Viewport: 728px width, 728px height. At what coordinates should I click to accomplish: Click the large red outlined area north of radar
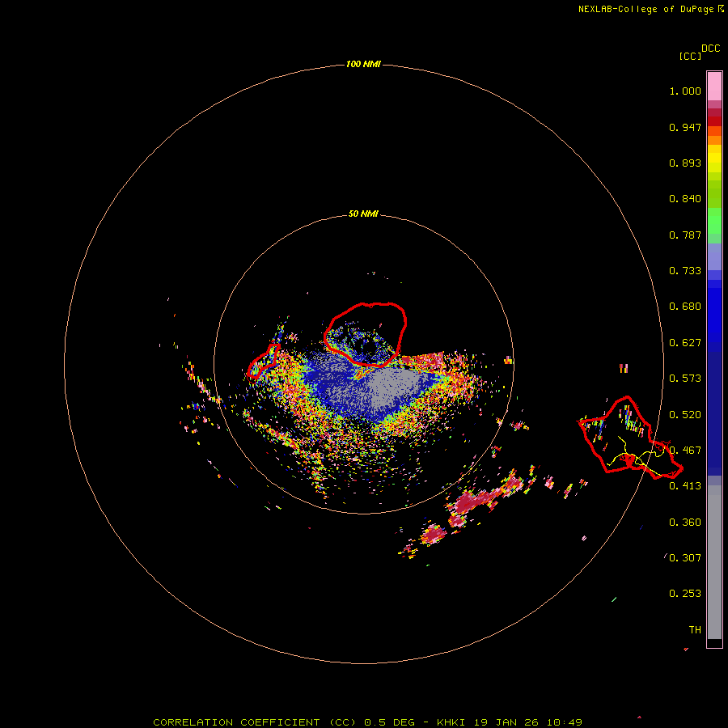tap(366, 334)
